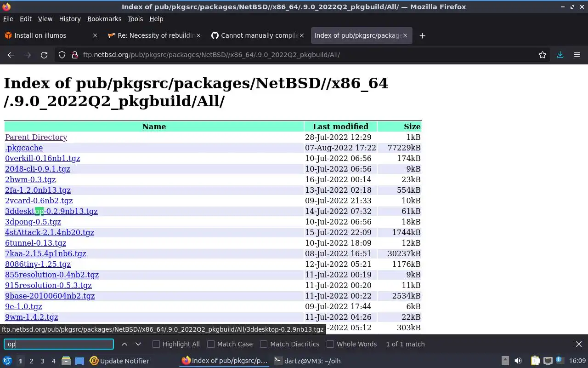This screenshot has width=588, height=368.
Task: Enable Match Case checkbox
Action: 211,344
